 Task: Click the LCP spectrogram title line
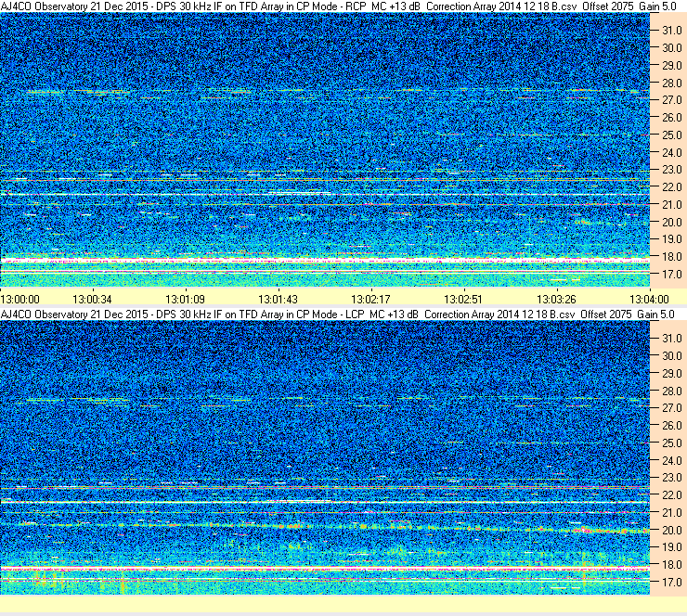[x=337, y=314]
